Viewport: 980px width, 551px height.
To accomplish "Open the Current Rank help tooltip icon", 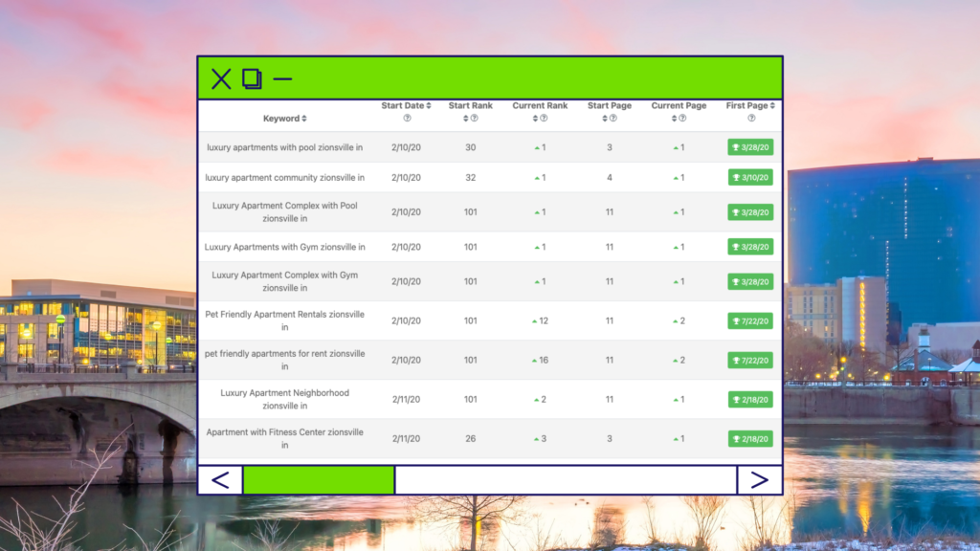I will tap(544, 119).
